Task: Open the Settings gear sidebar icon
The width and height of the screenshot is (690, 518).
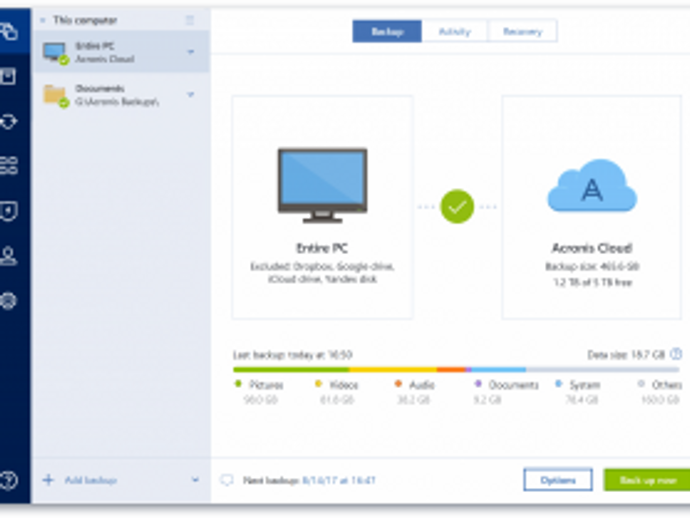Action: click(x=9, y=301)
